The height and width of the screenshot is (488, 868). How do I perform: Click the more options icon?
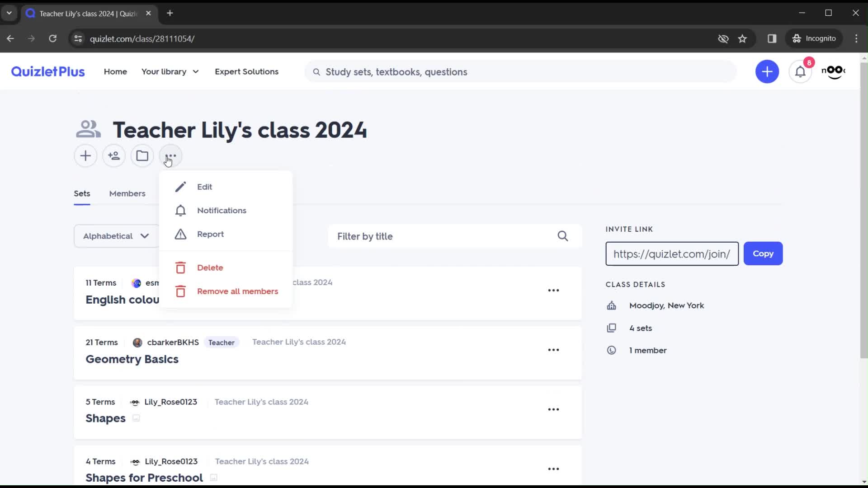[171, 156]
